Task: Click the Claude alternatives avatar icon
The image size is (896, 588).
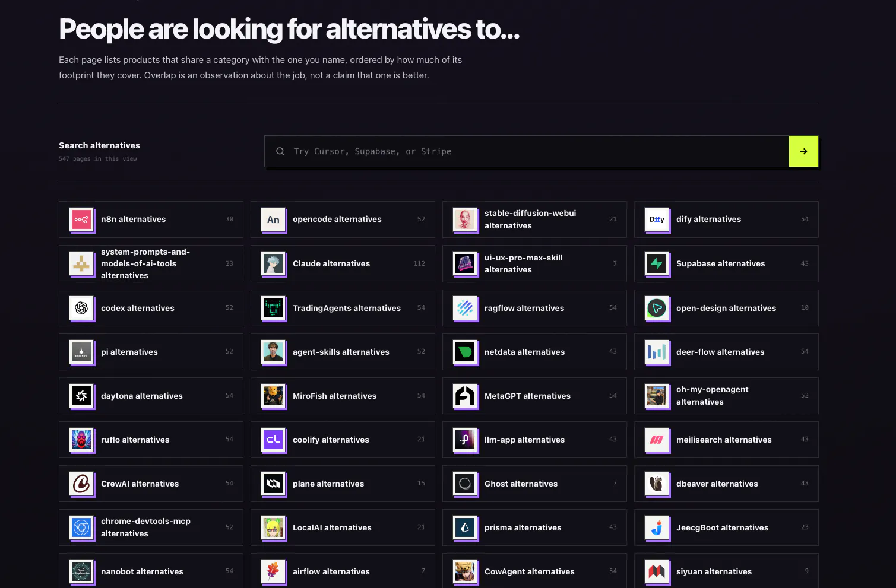Action: click(x=273, y=263)
